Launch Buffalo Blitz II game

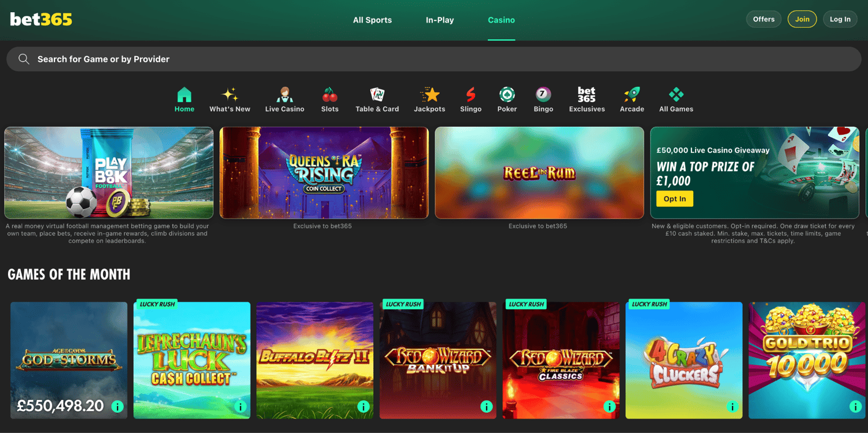(x=315, y=360)
